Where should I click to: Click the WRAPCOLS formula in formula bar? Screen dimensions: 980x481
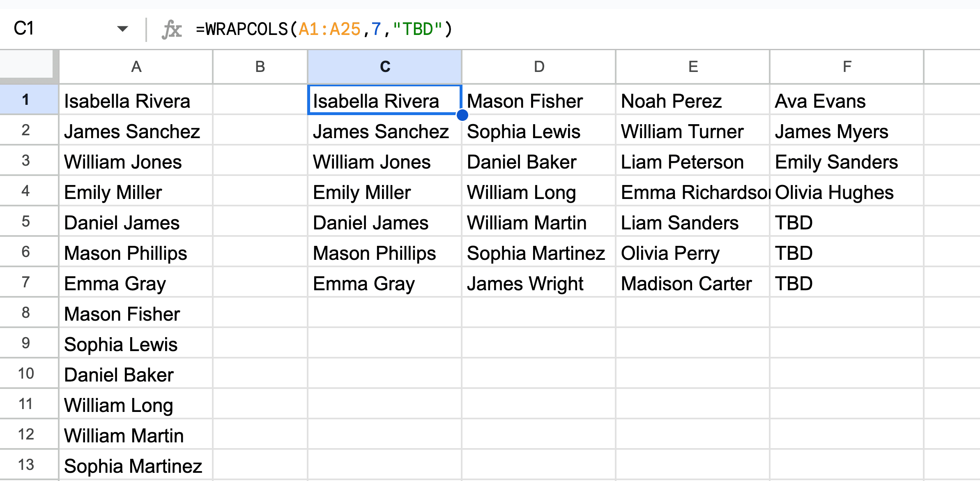(x=324, y=30)
